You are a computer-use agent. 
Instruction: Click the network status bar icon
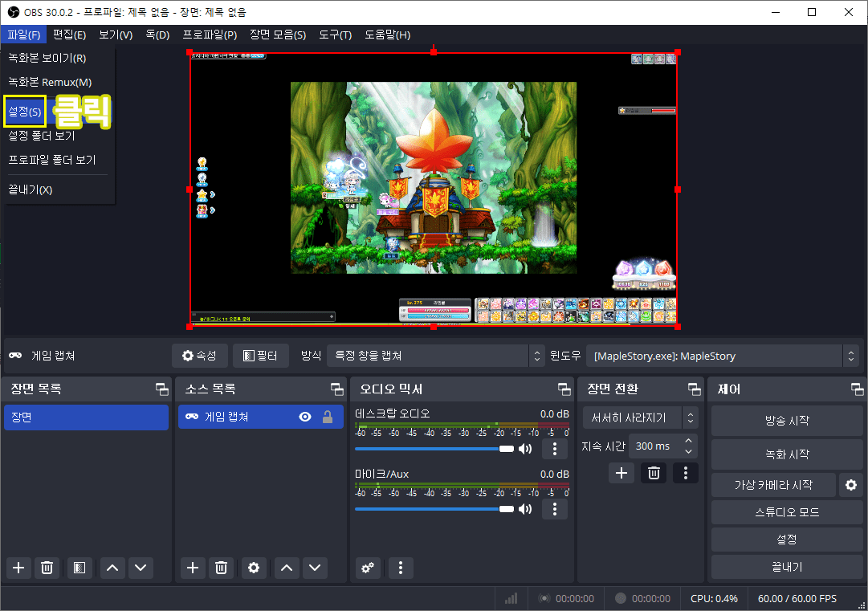511,598
